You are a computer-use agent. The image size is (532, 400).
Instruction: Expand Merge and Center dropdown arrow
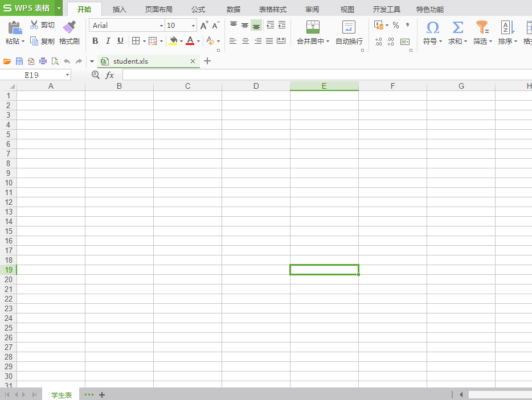[x=328, y=42]
